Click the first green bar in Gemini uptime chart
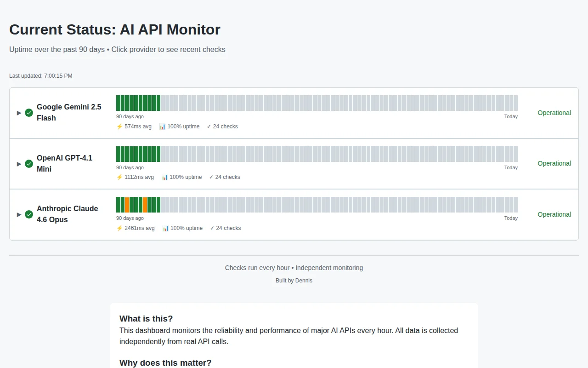Screen dimensions: 588x368 tap(118, 103)
